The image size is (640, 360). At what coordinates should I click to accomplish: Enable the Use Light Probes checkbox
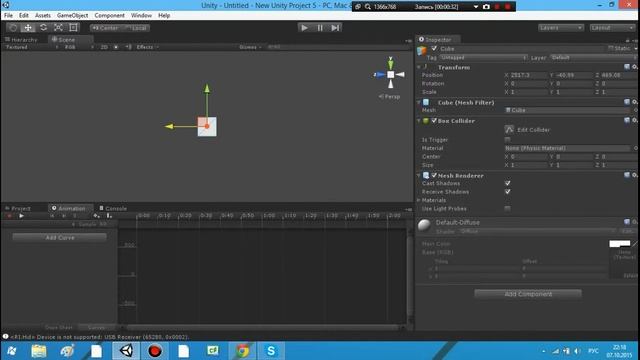(507, 209)
